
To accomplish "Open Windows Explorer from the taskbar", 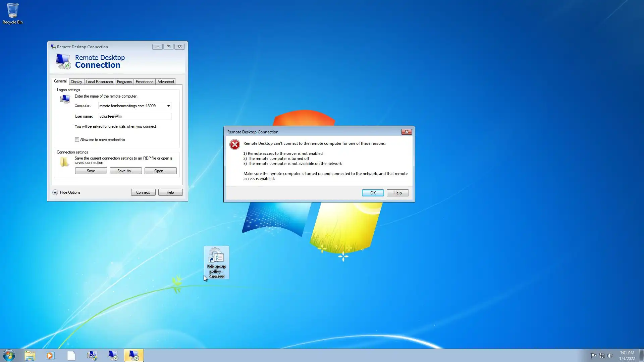I will click(x=30, y=355).
